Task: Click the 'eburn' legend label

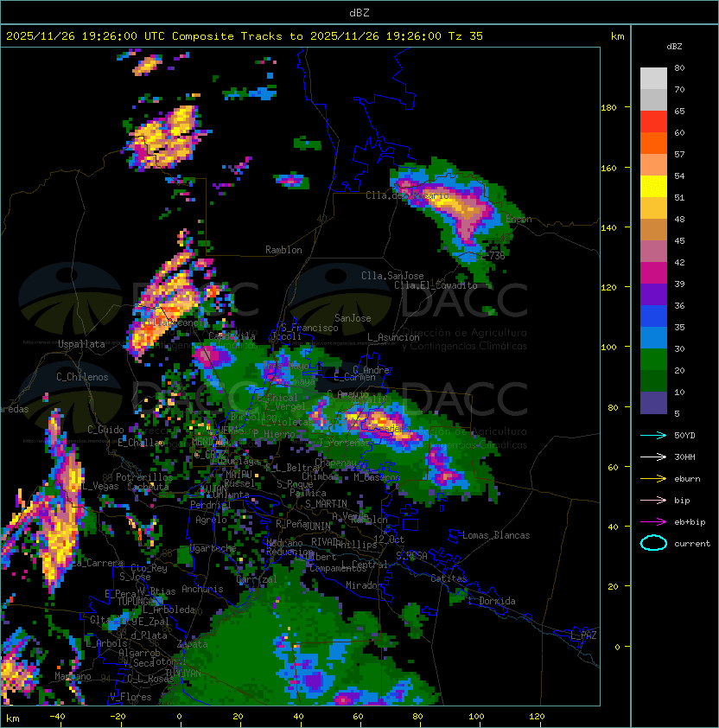Action: [687, 479]
